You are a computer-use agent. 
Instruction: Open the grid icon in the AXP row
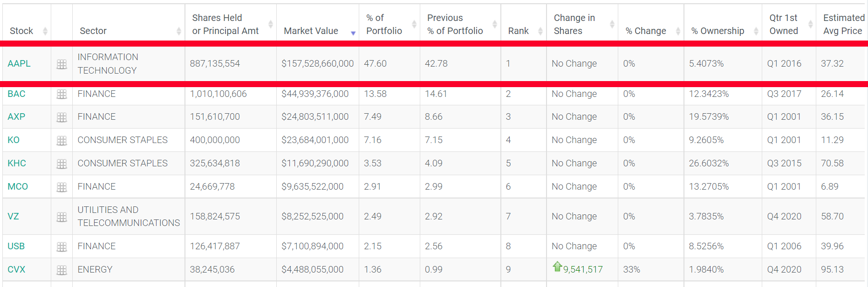tap(62, 117)
